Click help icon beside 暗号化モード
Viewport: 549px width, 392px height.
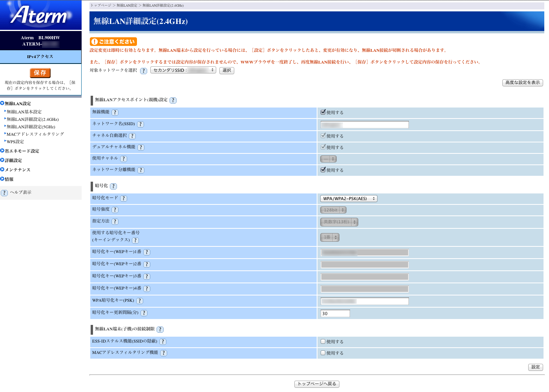point(124,199)
